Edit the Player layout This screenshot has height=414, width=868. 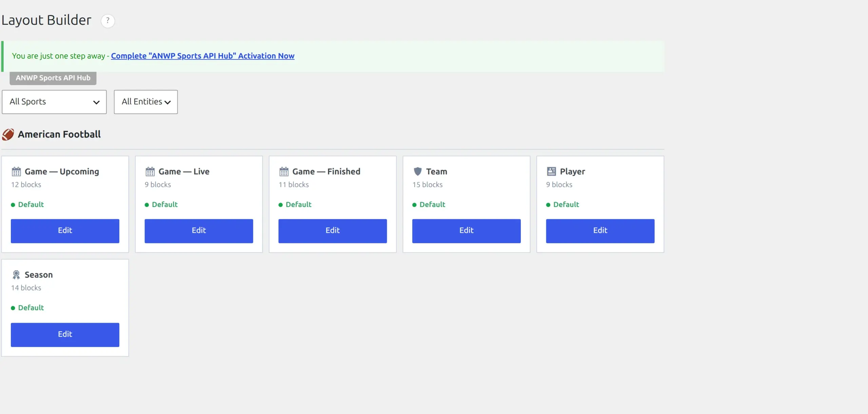600,231
